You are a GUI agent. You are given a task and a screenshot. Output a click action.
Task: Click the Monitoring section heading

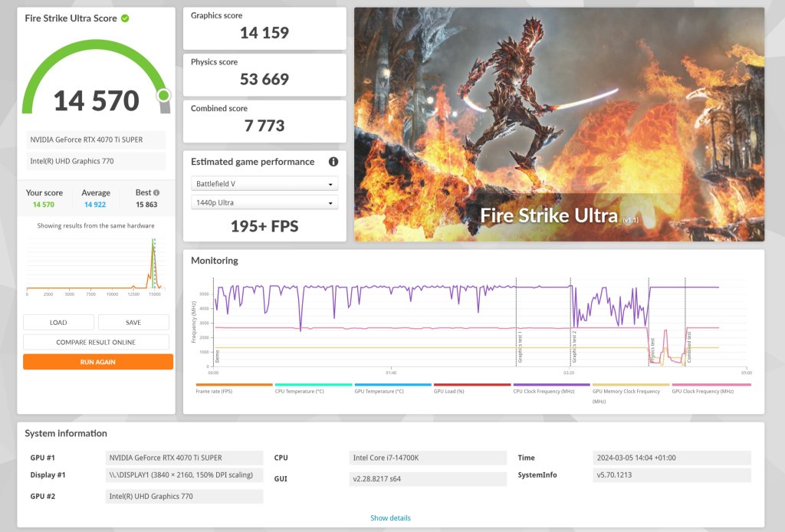[x=215, y=261]
